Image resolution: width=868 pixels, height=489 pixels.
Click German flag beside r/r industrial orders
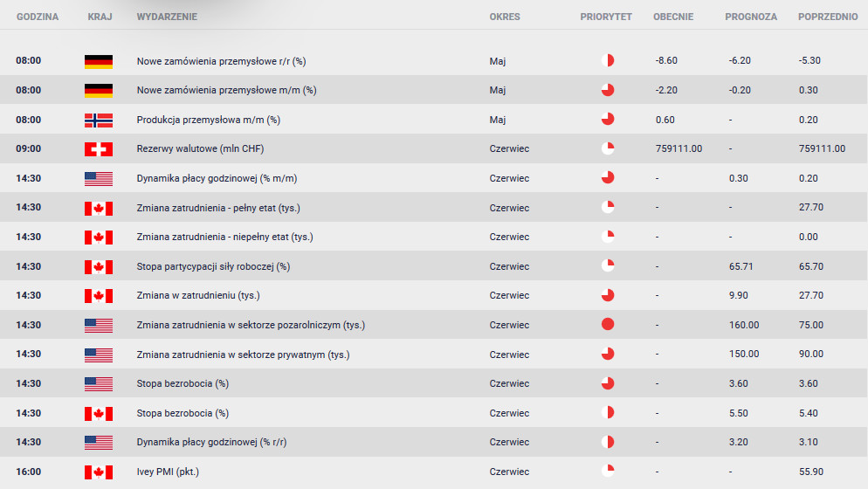click(x=99, y=61)
